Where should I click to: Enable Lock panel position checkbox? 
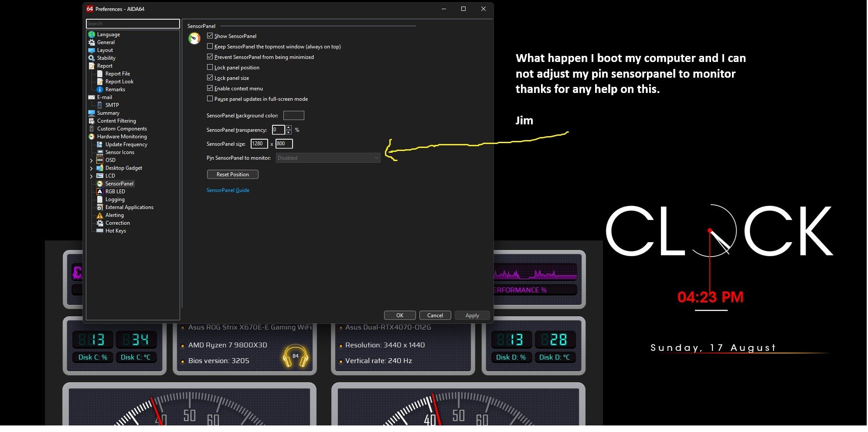[x=210, y=67]
